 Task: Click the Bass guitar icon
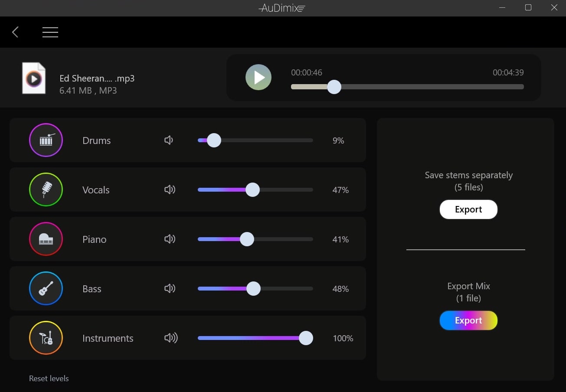click(46, 288)
